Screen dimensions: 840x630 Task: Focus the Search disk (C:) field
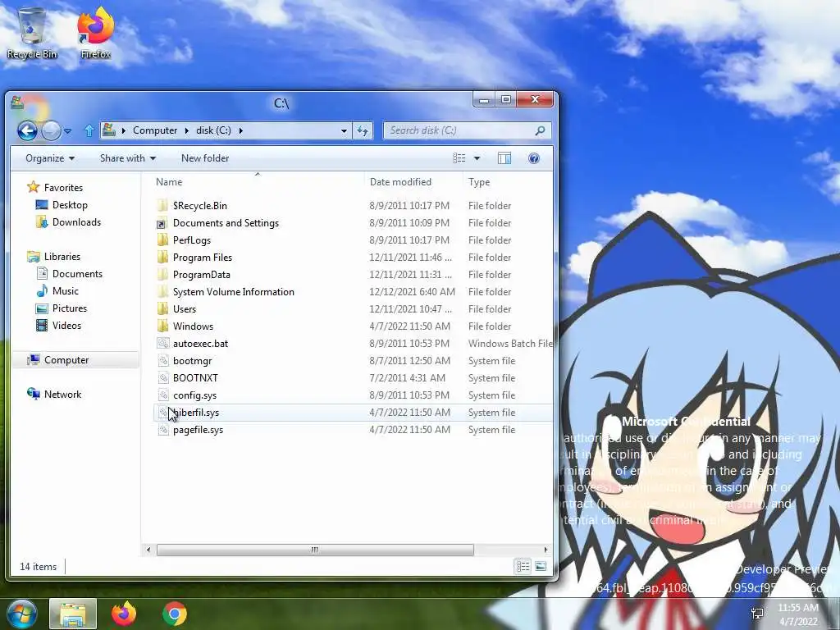click(467, 130)
